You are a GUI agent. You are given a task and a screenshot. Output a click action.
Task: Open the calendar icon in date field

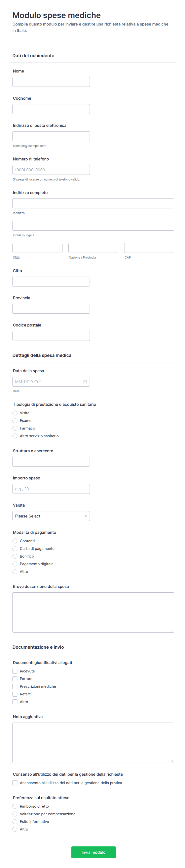pyautogui.click(x=85, y=381)
